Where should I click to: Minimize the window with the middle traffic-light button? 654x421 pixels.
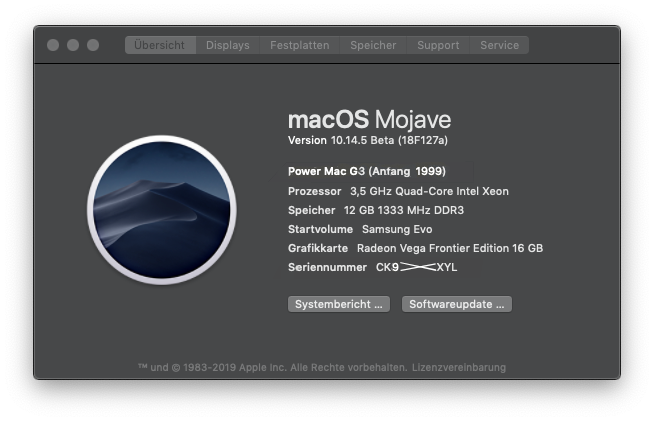point(73,45)
